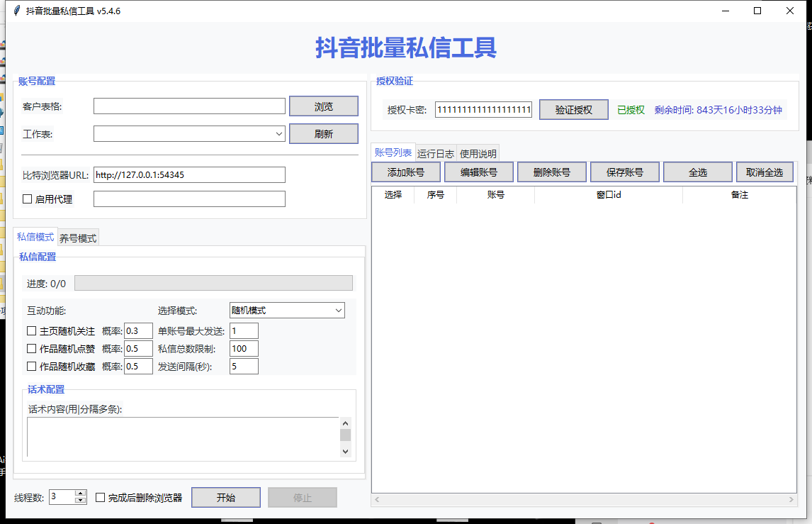Refresh worksheets with the 刷新 button
812x524 pixels.
[324, 134]
